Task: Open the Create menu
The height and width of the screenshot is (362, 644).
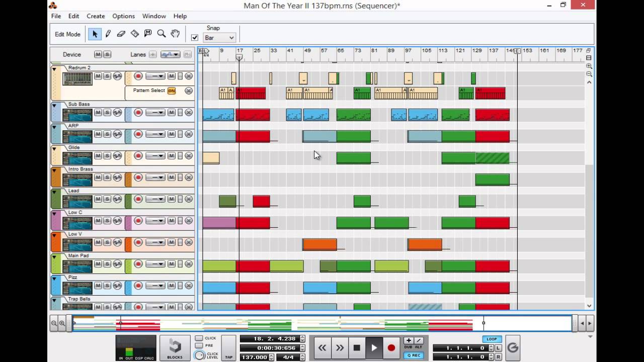Action: click(x=96, y=16)
